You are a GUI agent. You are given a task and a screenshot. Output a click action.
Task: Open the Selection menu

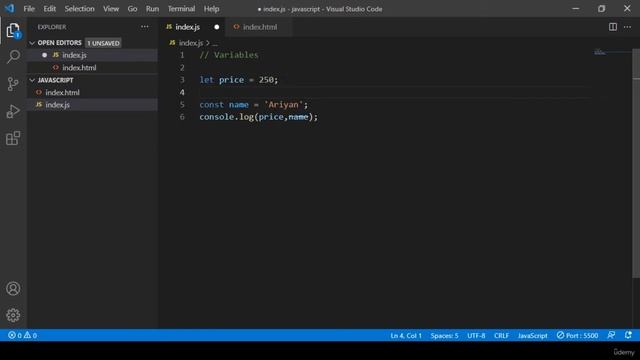[79, 9]
